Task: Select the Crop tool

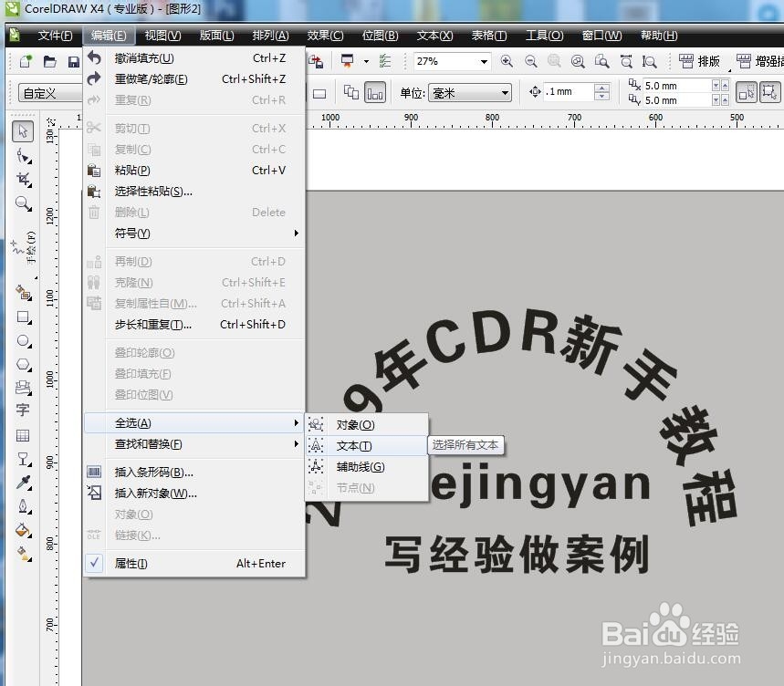Action: [23, 180]
